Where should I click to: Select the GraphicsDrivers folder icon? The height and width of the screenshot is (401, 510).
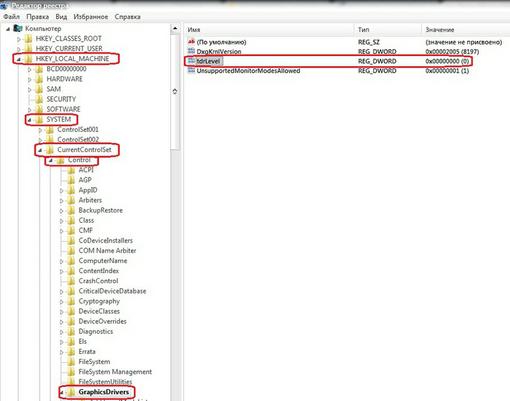(71, 392)
